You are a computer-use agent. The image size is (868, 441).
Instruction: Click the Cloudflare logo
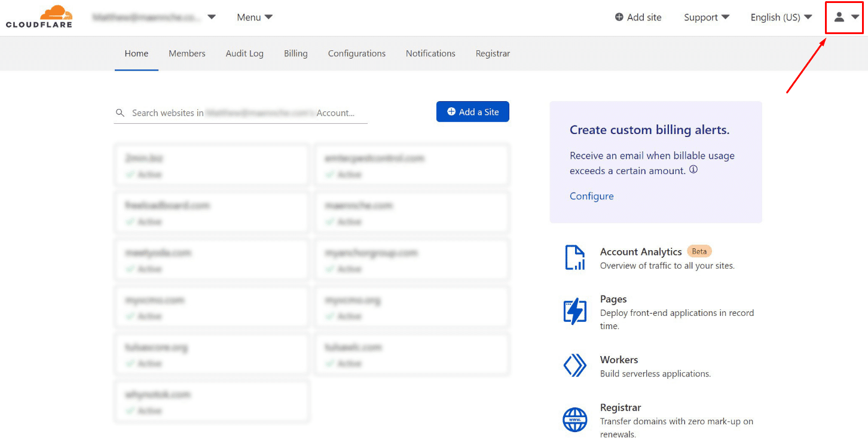[x=39, y=16]
